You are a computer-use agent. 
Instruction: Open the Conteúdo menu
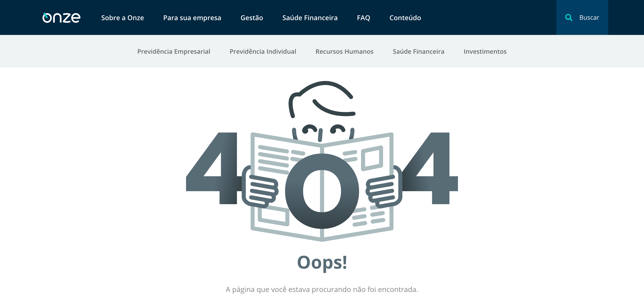tap(405, 18)
